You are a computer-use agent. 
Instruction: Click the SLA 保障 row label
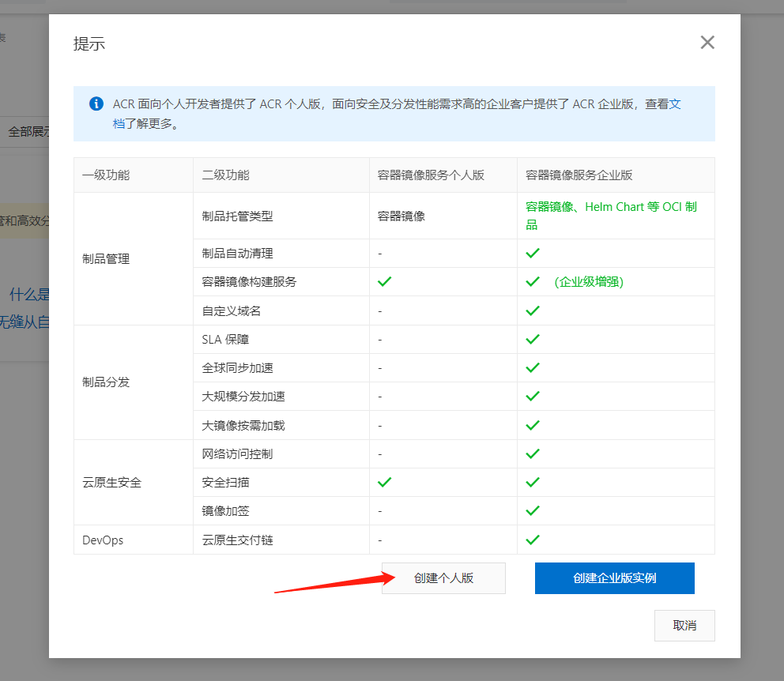[225, 339]
